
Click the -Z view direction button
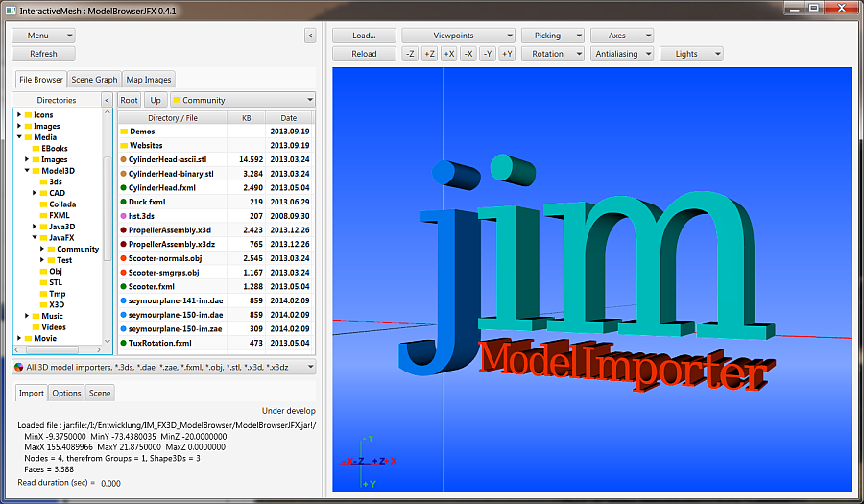[411, 54]
